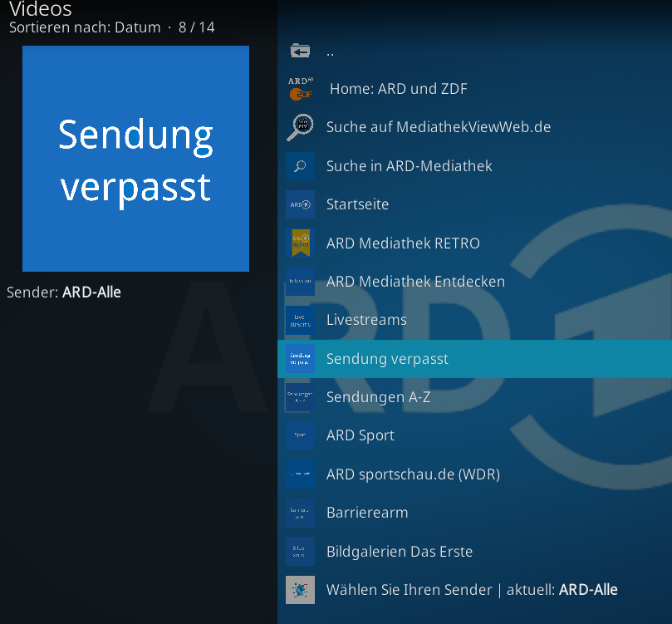Image resolution: width=672 pixels, height=624 pixels.
Task: Click the sportschau.de tile icon
Action: 300,474
